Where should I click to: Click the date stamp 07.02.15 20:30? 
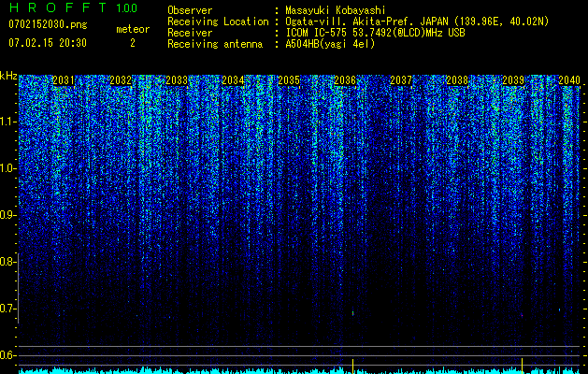click(48, 43)
